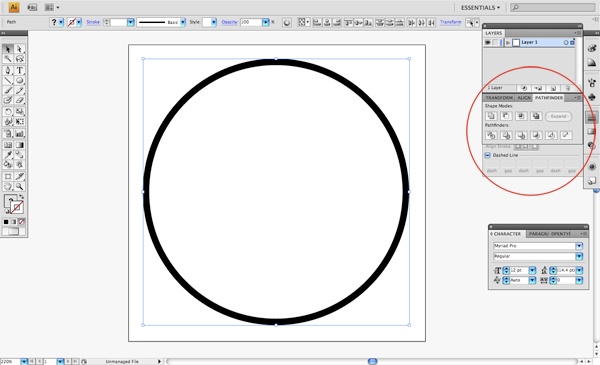
Task: Click the Trim pathfinder icon
Action: click(506, 135)
